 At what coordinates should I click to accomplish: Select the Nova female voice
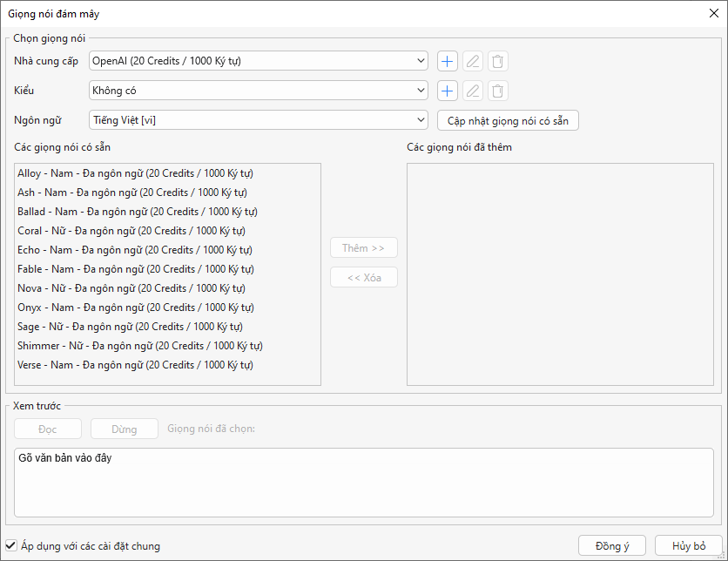[131, 288]
